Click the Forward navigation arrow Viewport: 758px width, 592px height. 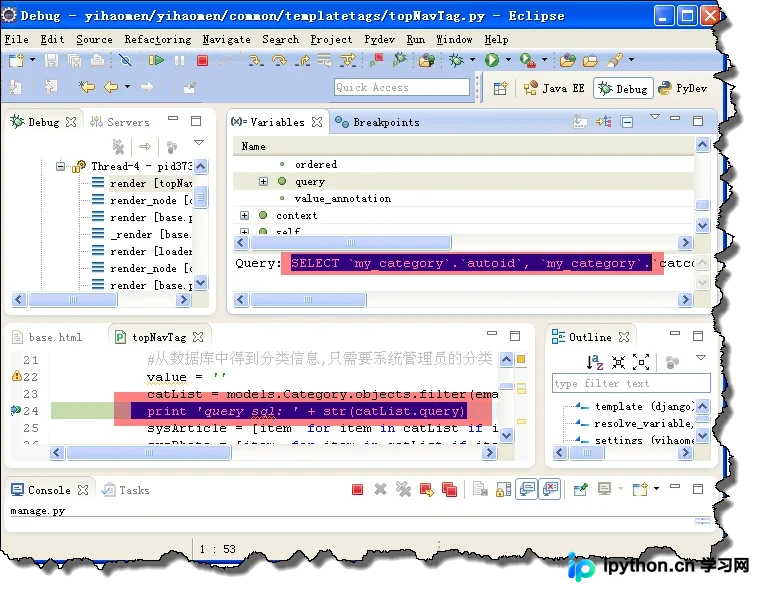tap(146, 87)
